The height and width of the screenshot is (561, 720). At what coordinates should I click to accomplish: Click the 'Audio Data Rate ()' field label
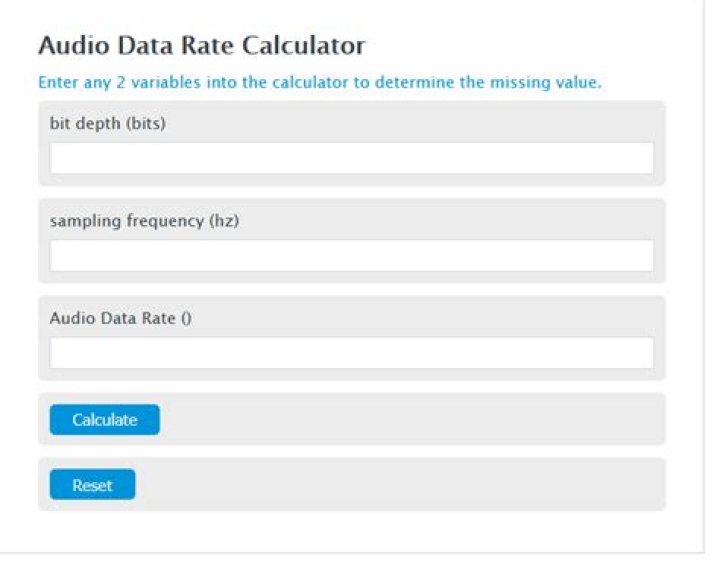(x=120, y=318)
